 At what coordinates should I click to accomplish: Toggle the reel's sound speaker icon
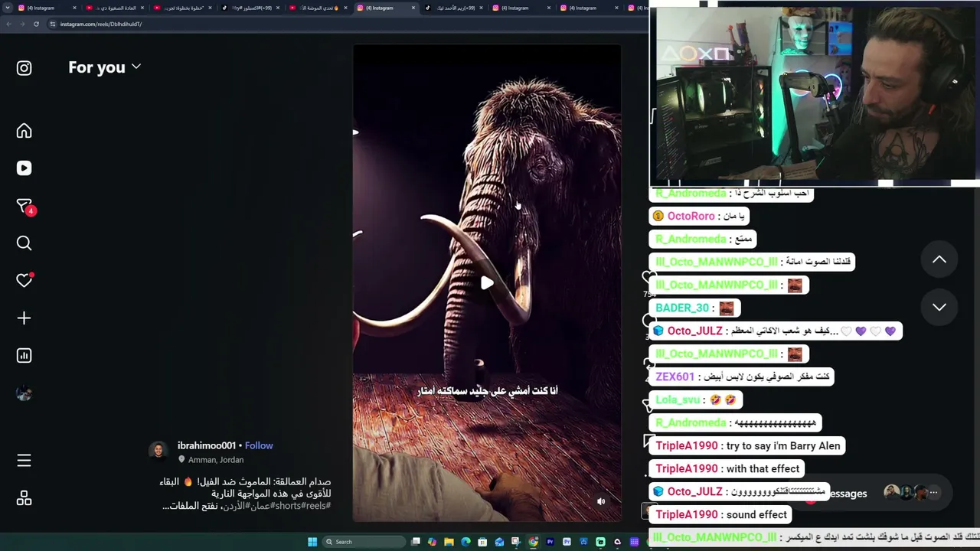click(601, 501)
